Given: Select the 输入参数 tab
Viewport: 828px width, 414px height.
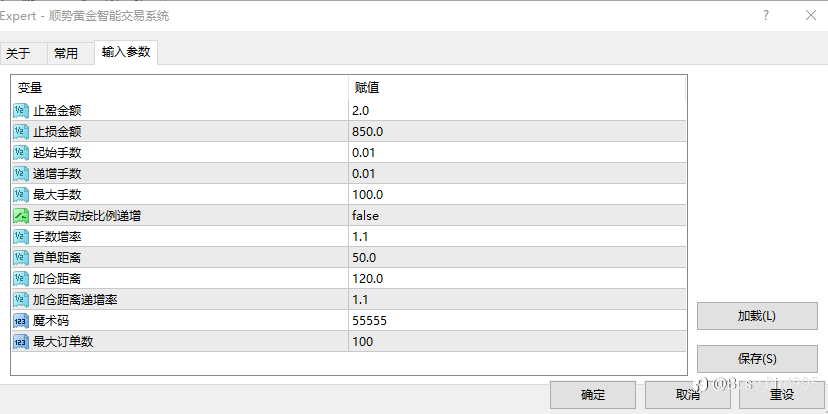Looking at the screenshot, I should coord(126,53).
